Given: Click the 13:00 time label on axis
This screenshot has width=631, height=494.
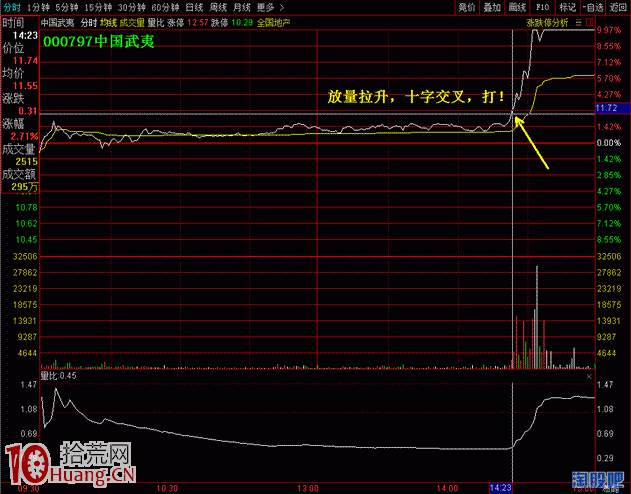Looking at the screenshot, I should point(308,488).
